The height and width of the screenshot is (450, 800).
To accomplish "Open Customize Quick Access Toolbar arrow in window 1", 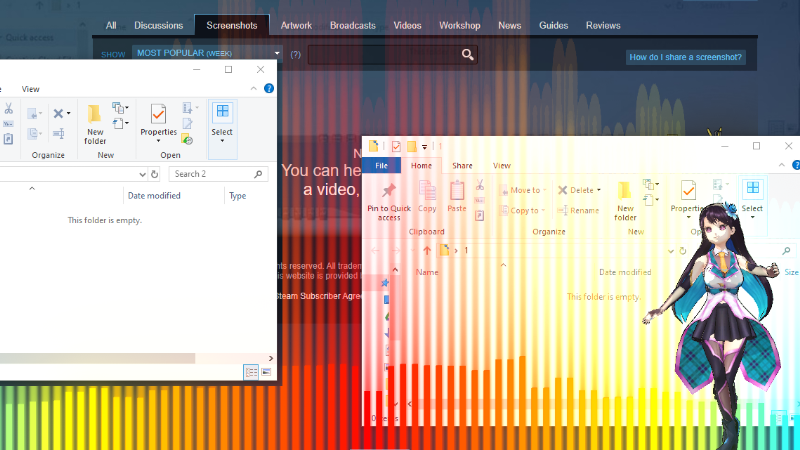I will click(424, 147).
